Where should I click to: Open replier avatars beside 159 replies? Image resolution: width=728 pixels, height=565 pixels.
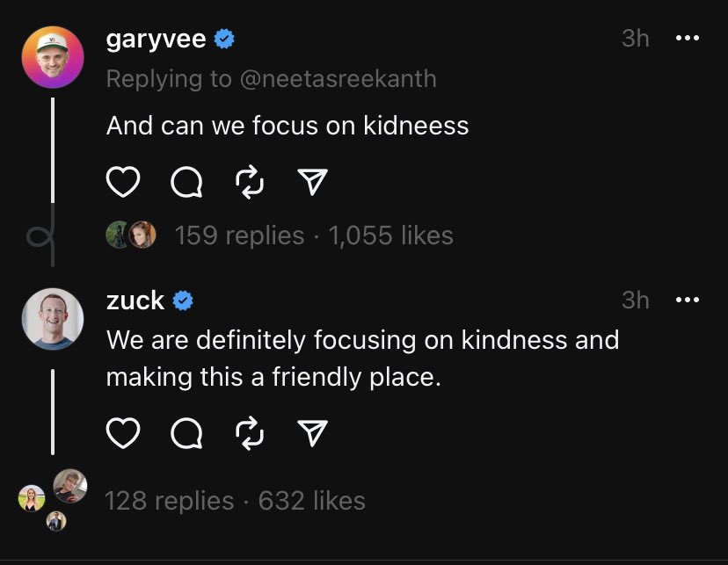[131, 235]
